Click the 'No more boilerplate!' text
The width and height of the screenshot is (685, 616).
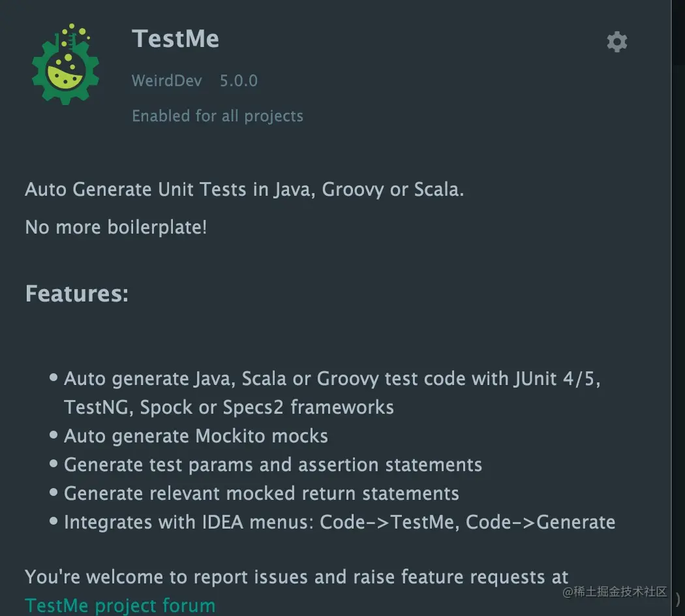click(x=115, y=227)
